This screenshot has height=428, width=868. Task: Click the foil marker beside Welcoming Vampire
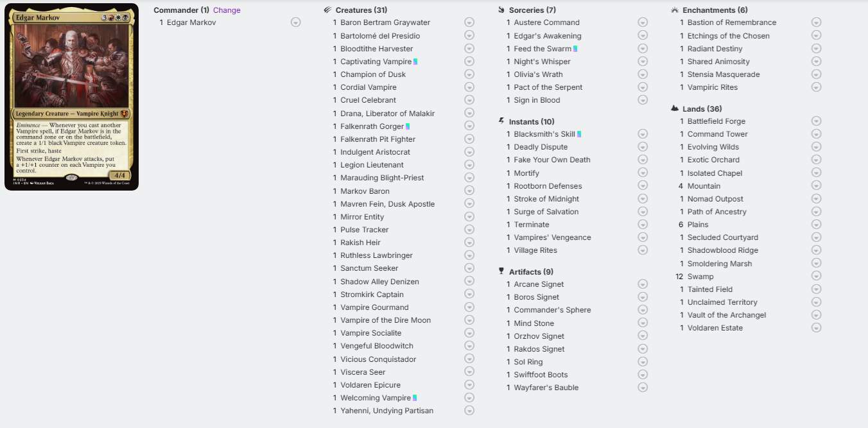pyautogui.click(x=415, y=398)
